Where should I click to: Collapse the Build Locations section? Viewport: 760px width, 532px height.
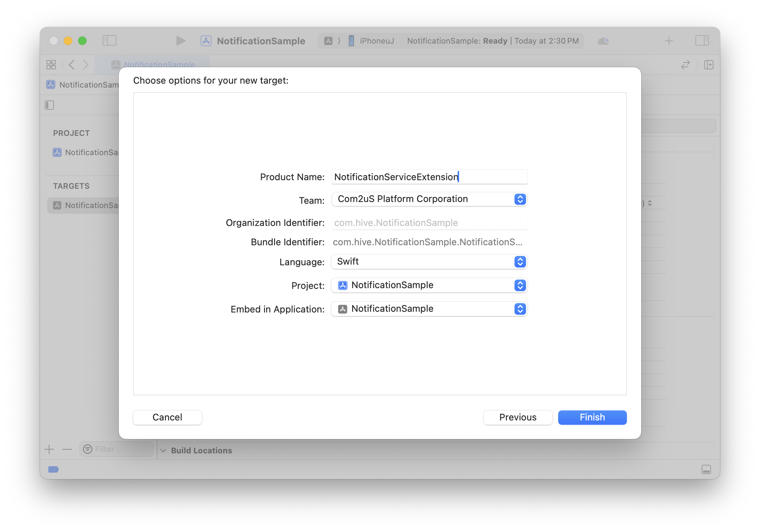coord(164,450)
